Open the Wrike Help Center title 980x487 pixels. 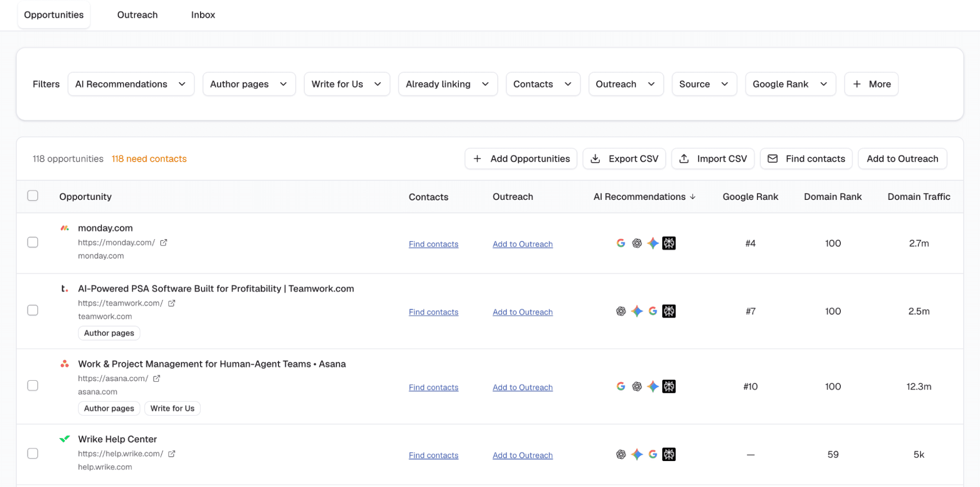click(x=118, y=439)
